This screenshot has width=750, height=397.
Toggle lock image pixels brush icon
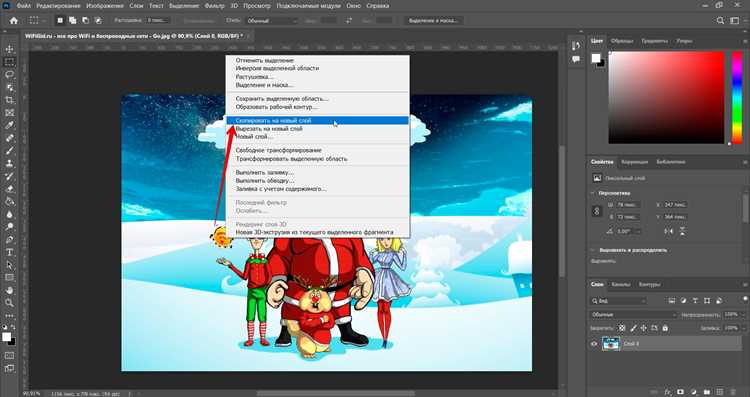(634, 328)
